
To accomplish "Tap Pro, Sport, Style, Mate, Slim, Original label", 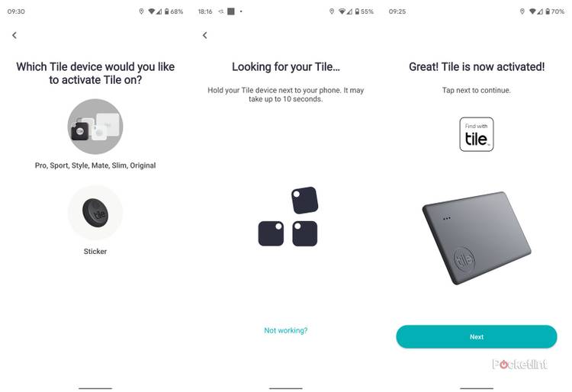I will pyautogui.click(x=95, y=165).
